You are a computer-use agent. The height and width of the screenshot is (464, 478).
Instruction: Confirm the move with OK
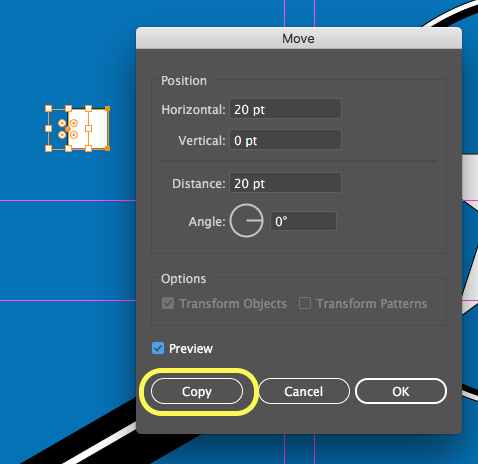401,391
